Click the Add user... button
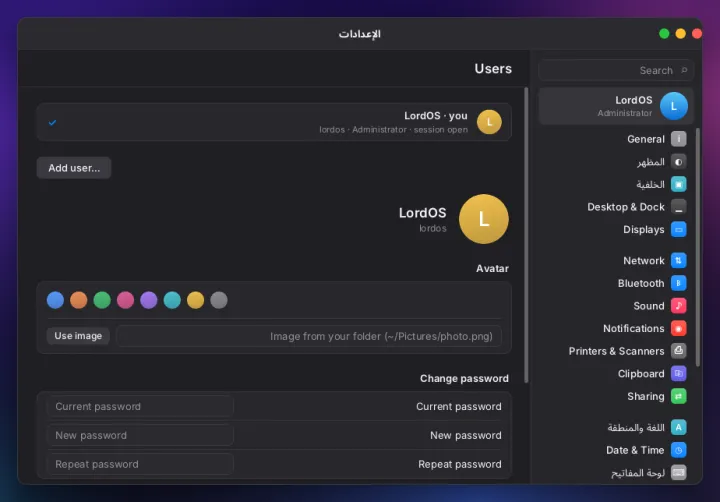Viewport: 720px width, 502px height. (x=74, y=168)
